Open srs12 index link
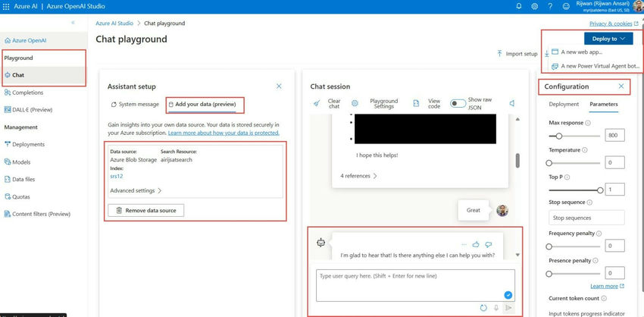Screen dimensions: 644x317 (x=117, y=176)
